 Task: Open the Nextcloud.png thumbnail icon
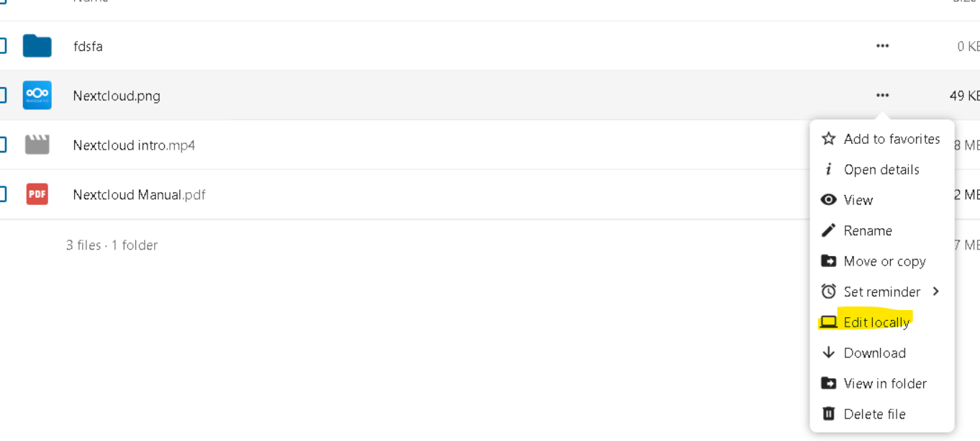click(37, 95)
